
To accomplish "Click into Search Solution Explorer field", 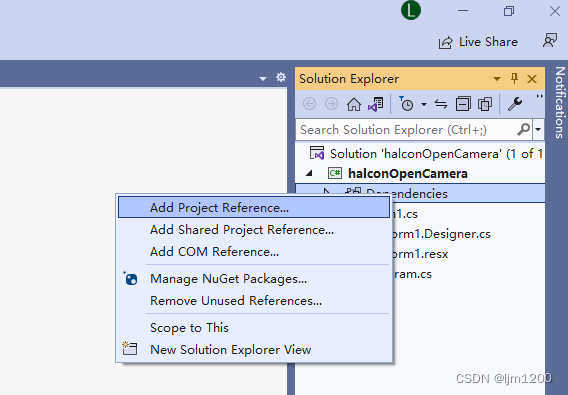I will click(406, 130).
